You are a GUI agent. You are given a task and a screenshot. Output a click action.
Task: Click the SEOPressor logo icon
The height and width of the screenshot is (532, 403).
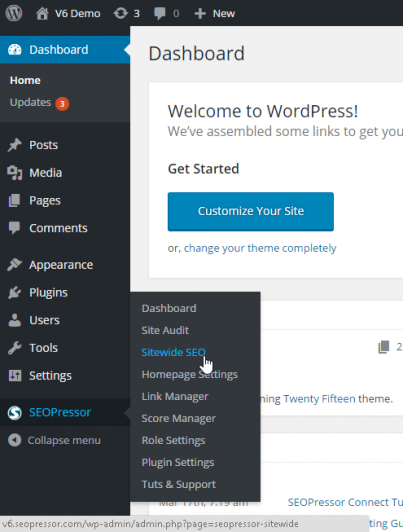[x=15, y=413]
